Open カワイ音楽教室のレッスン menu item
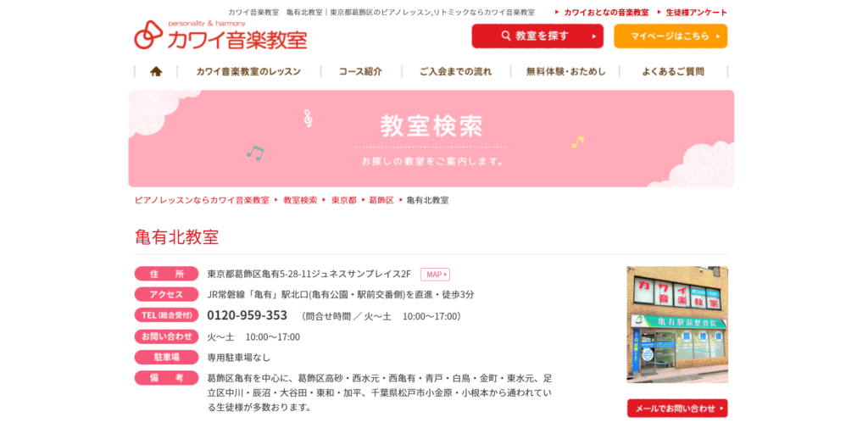Image resolution: width=868 pixels, height=428 pixels. click(248, 71)
